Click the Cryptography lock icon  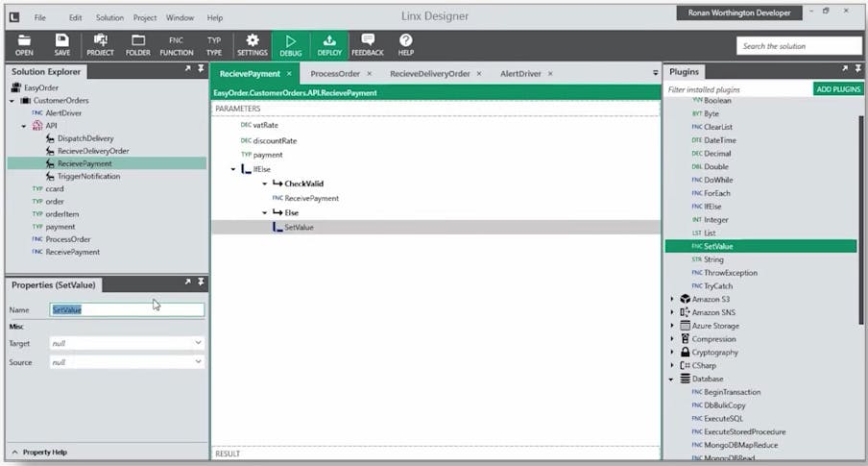[x=686, y=353]
